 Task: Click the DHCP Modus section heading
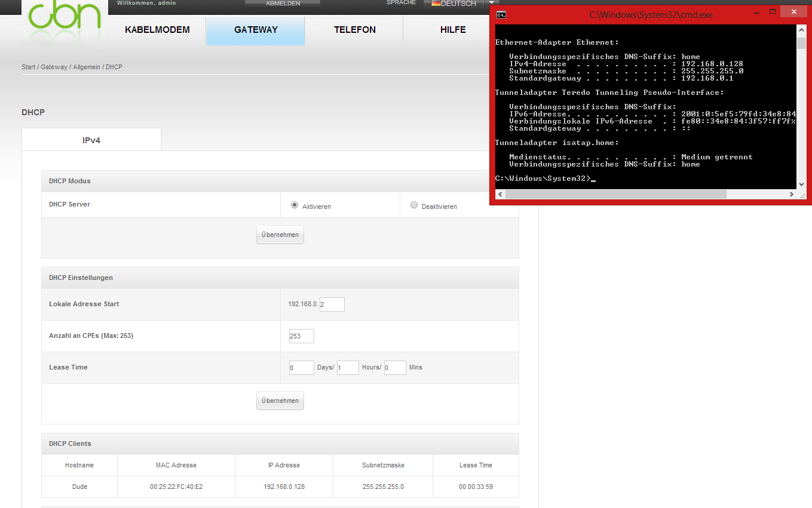click(70, 181)
